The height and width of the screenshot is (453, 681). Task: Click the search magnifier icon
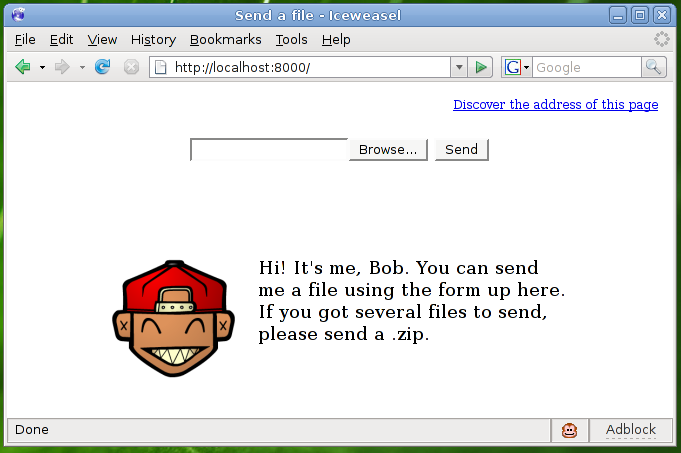click(654, 67)
